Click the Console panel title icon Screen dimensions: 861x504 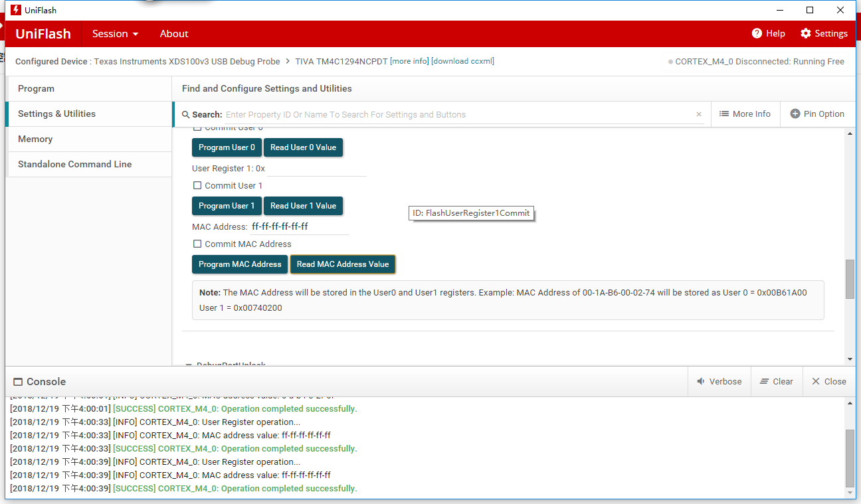pos(18,382)
